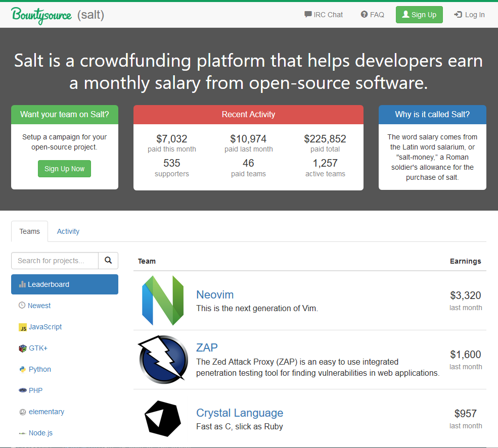Open the Crystal Language team link
Viewport: 498px width, 448px height.
pos(240,413)
